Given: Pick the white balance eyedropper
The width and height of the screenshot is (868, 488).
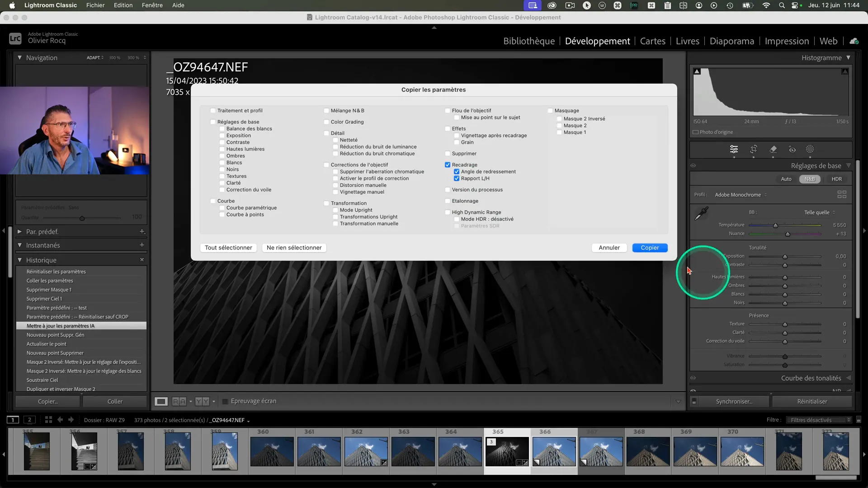Looking at the screenshot, I should [x=701, y=213].
